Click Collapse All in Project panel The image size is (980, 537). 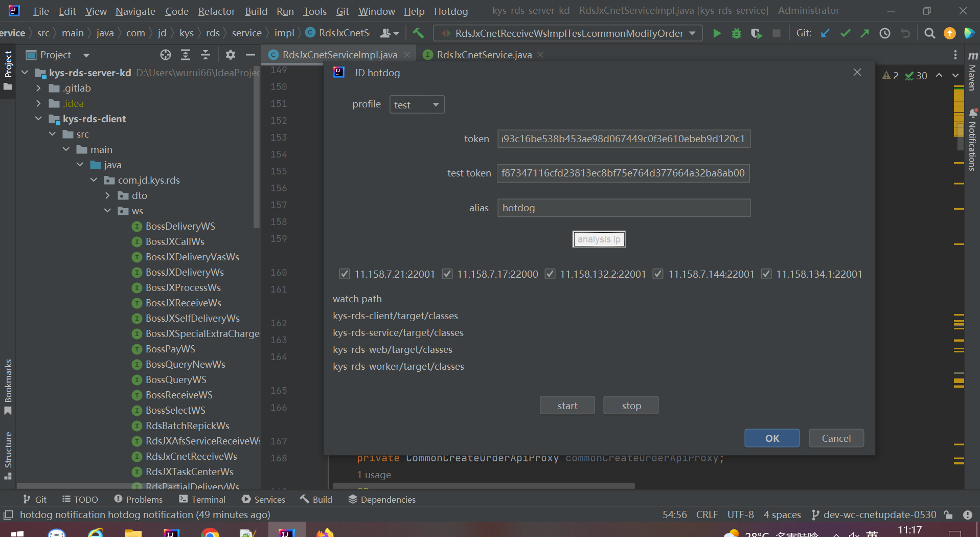tap(206, 55)
